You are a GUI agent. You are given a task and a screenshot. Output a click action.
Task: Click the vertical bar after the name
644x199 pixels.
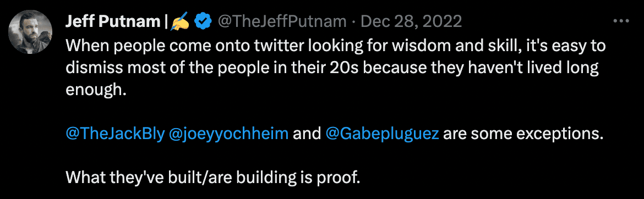tap(166, 22)
